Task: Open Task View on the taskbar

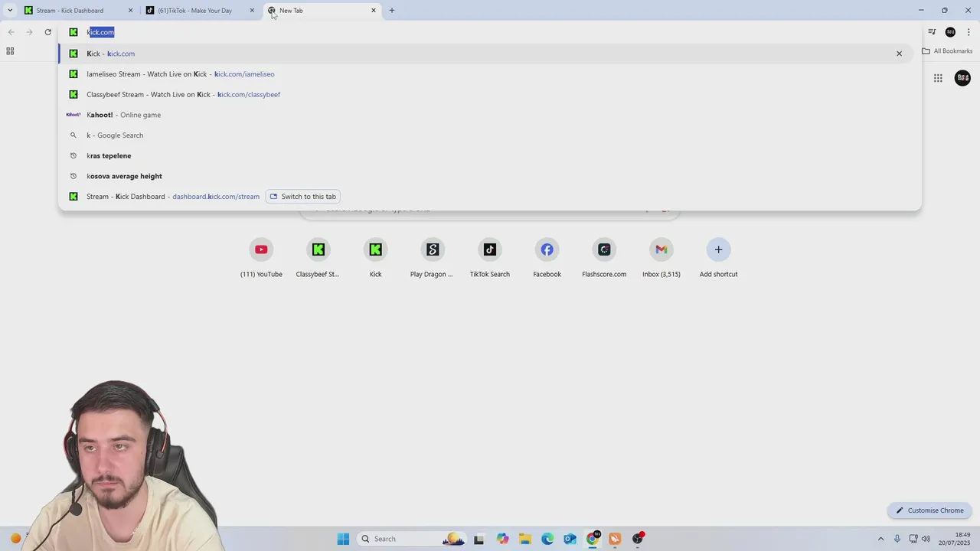Action: click(479, 539)
